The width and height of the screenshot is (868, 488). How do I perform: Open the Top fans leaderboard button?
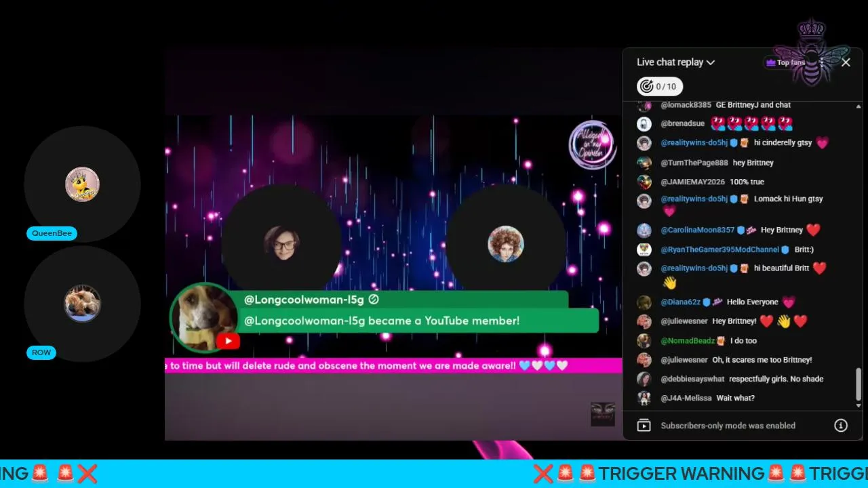point(785,62)
